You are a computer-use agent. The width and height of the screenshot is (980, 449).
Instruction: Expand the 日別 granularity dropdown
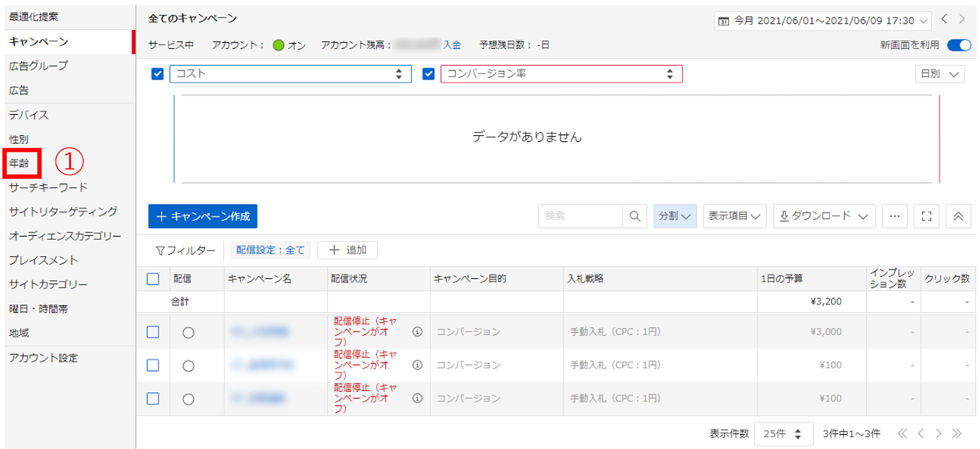(939, 74)
